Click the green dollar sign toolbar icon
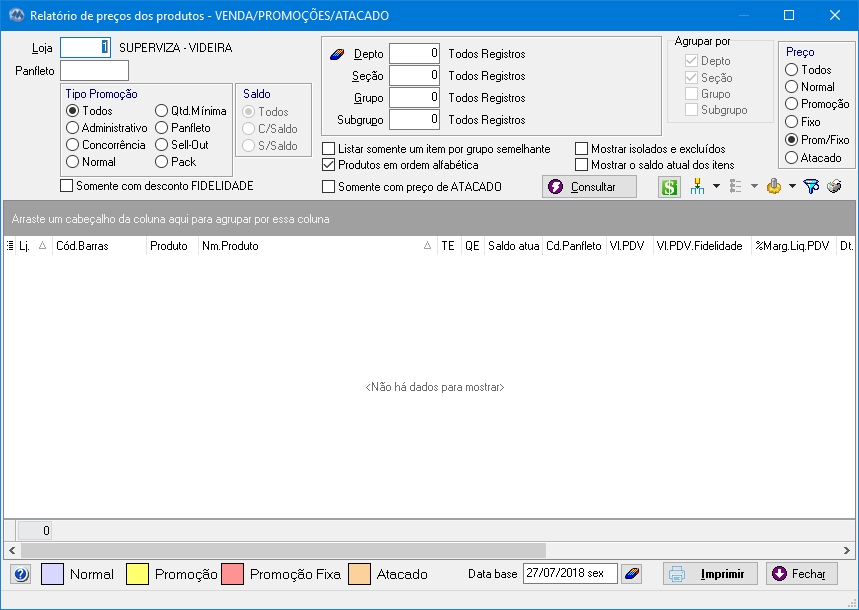 669,187
